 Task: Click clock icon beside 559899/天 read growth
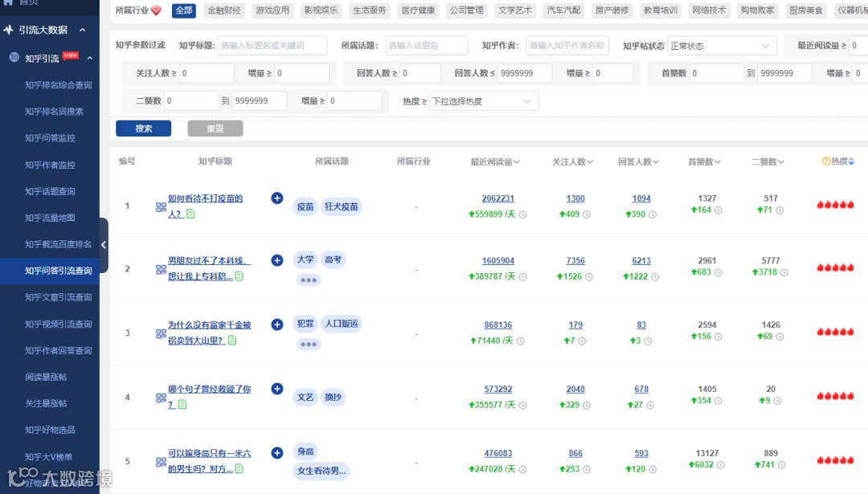tap(522, 214)
